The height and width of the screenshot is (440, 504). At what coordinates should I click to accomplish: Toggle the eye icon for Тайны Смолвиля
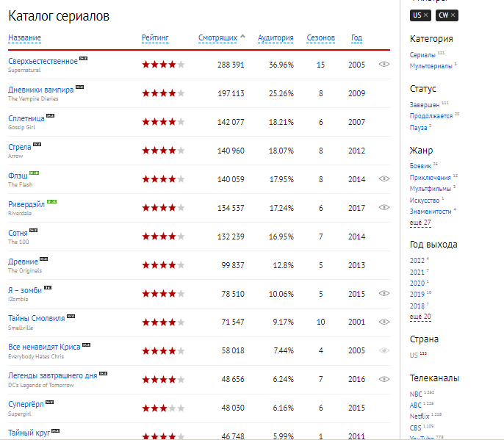384,322
